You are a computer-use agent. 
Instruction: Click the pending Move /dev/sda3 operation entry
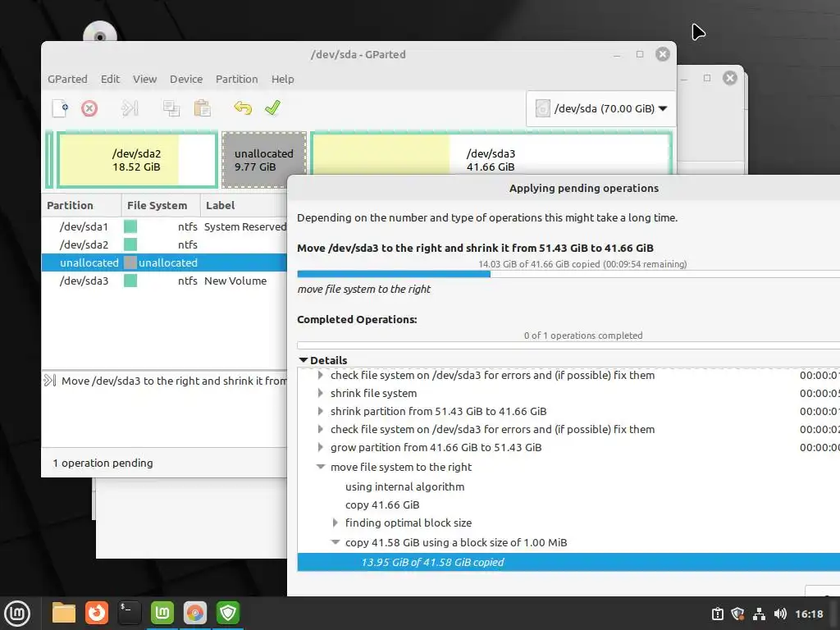point(164,381)
